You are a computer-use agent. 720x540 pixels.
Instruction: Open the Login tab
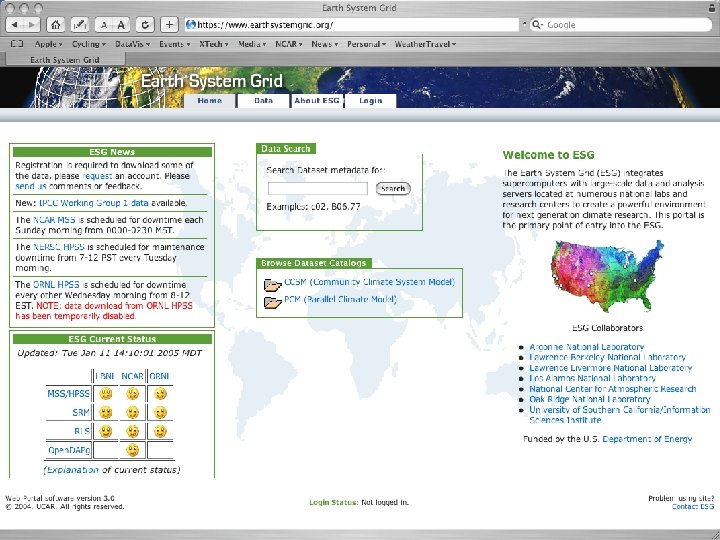click(371, 101)
